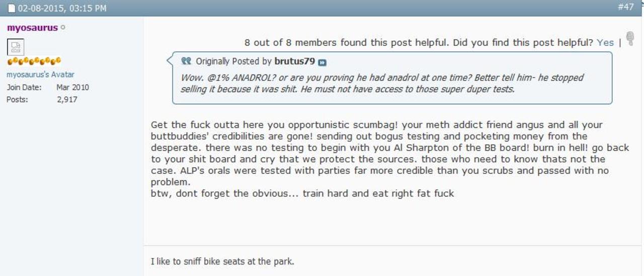Click the brutus79 name in the quote
644x276 pixels.
point(294,61)
